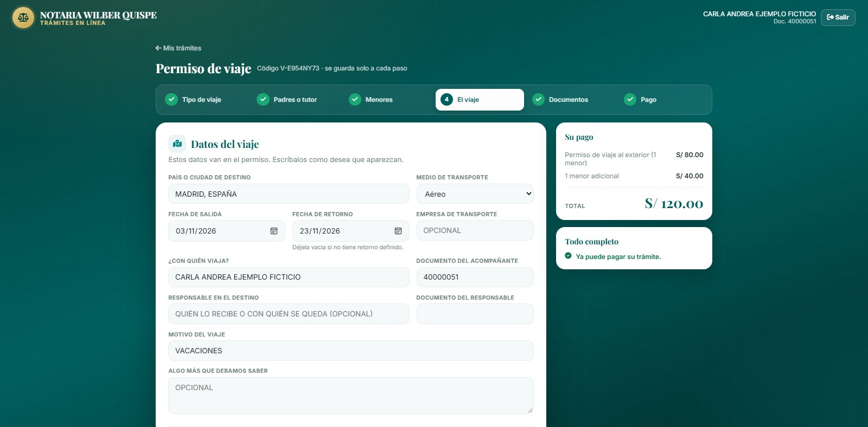This screenshot has height=427, width=868.
Task: Click the map icon beside Datos del viaje
Action: 177,144
